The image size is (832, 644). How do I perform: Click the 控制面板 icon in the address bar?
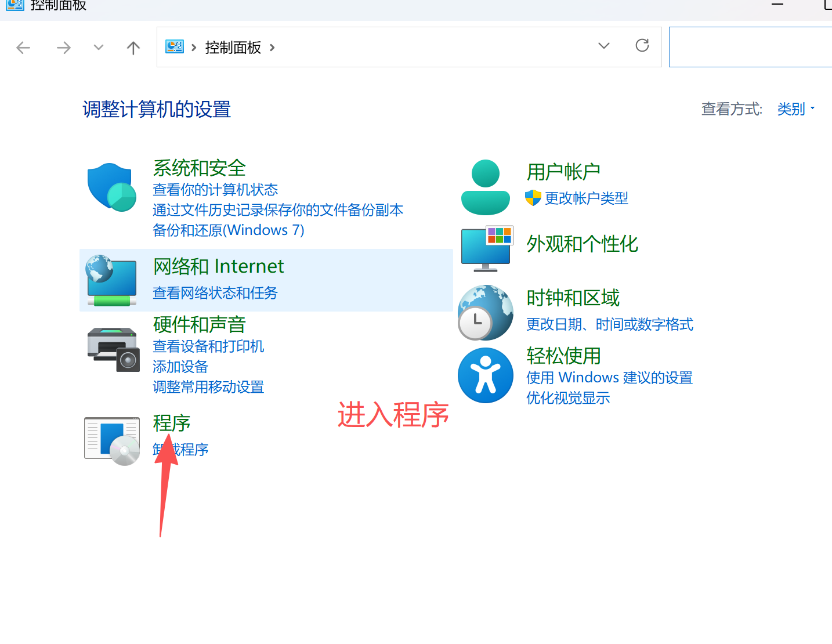click(174, 47)
